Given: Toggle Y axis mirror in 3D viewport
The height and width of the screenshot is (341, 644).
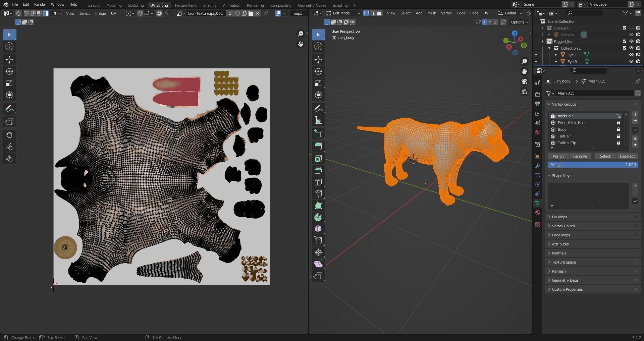Looking at the screenshot, I should [x=490, y=22].
